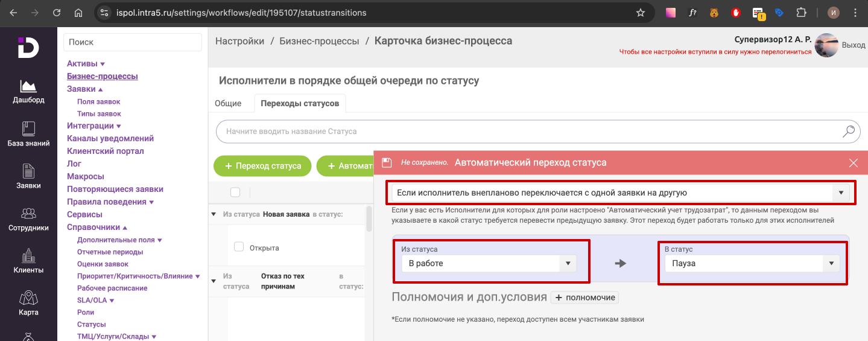Open the В статус dropdown showing Пауза

click(x=752, y=263)
